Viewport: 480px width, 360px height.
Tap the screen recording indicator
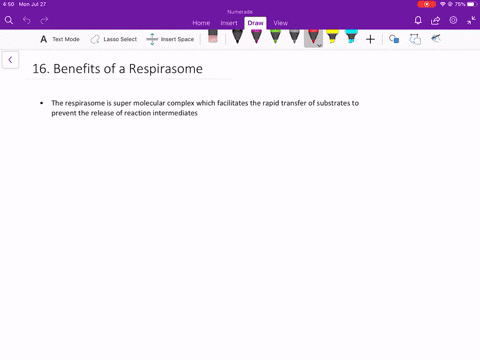click(x=426, y=4)
